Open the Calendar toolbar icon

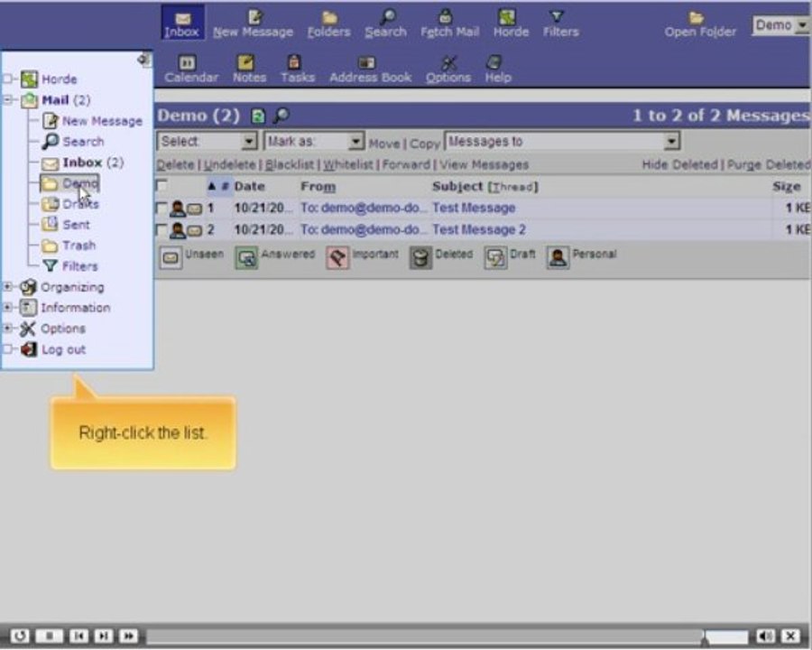(x=191, y=70)
